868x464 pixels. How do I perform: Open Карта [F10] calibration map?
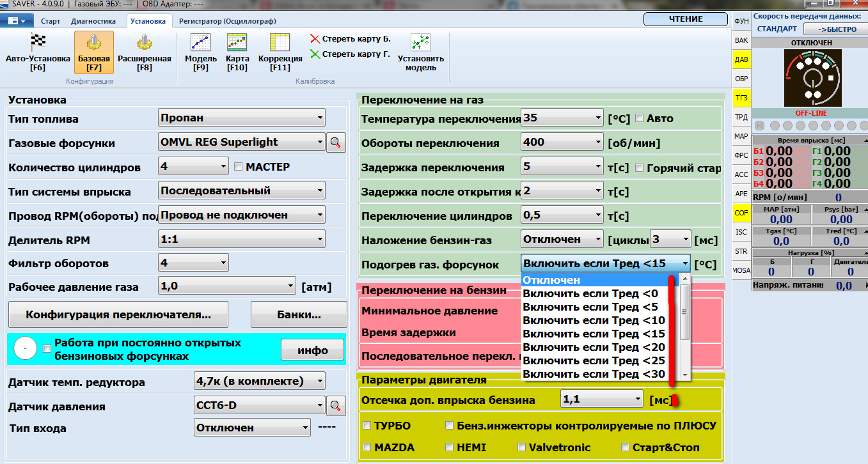(237, 52)
